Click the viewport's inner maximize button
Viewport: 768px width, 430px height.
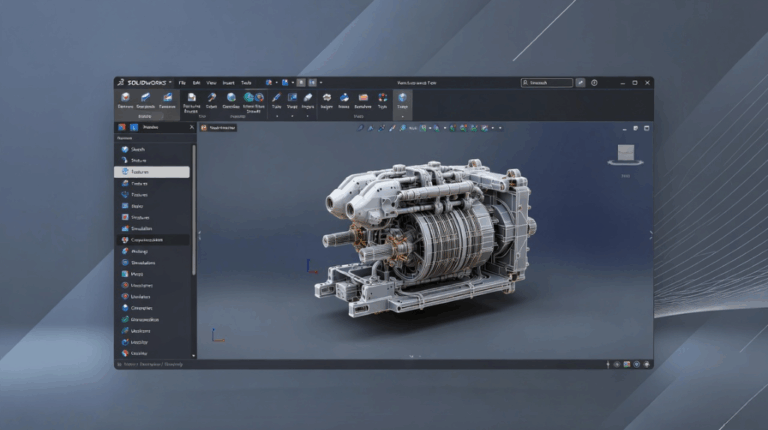[x=647, y=128]
